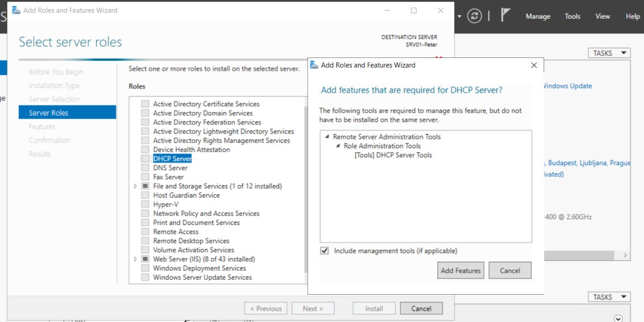Select [Tools] DHCP Server Tools item
Image resolution: width=644 pixels, height=322 pixels.
pos(393,155)
